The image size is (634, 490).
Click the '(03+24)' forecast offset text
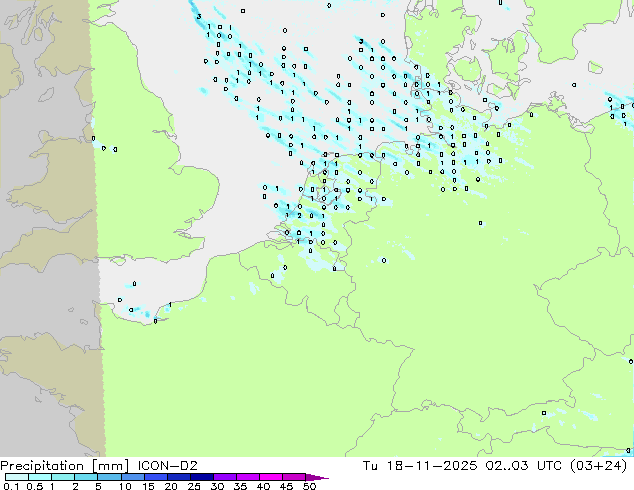click(x=598, y=466)
